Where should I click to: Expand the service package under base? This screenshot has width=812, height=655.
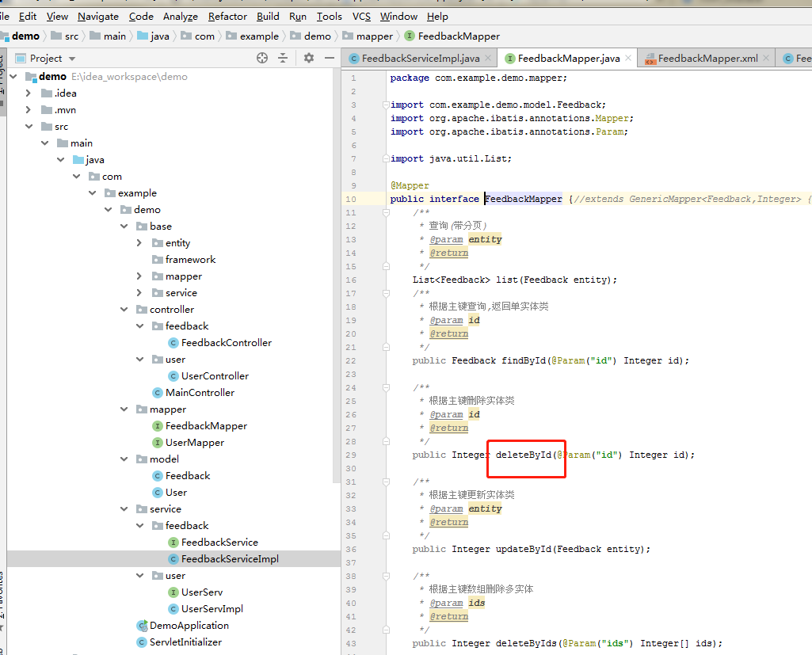[x=139, y=292]
